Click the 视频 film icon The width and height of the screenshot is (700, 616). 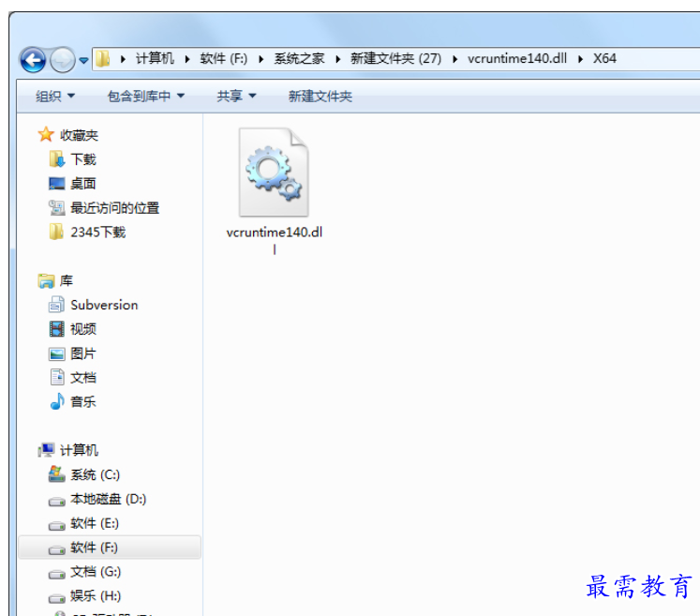57,329
